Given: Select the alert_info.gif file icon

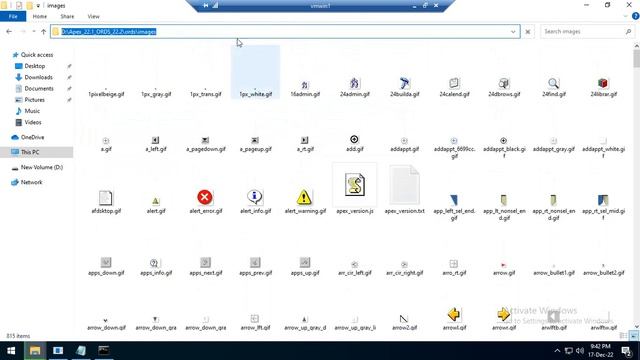Looking at the screenshot, I should pos(255,198).
